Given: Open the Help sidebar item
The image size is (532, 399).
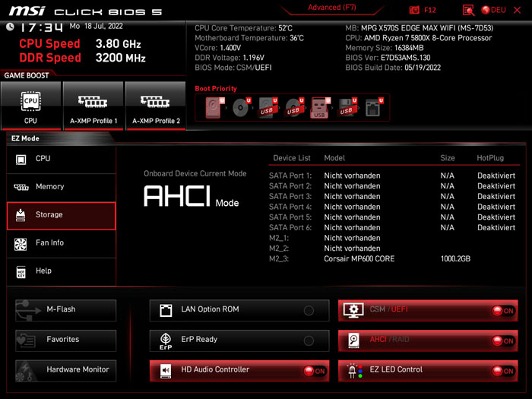Looking at the screenshot, I should click(x=62, y=271).
